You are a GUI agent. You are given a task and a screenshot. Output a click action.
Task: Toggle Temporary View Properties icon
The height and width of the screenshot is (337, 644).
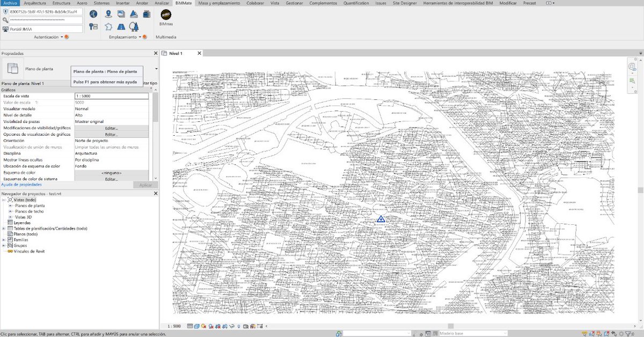pyautogui.click(x=246, y=326)
